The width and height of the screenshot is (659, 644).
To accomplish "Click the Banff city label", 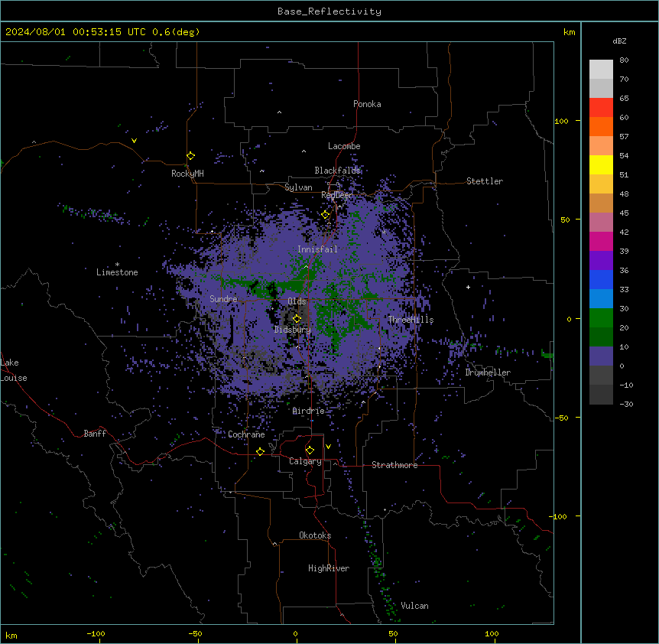I will click(95, 434).
